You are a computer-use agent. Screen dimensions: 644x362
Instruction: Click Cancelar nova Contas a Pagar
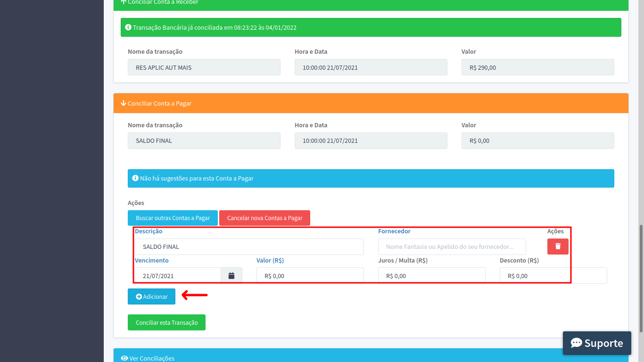(x=264, y=218)
